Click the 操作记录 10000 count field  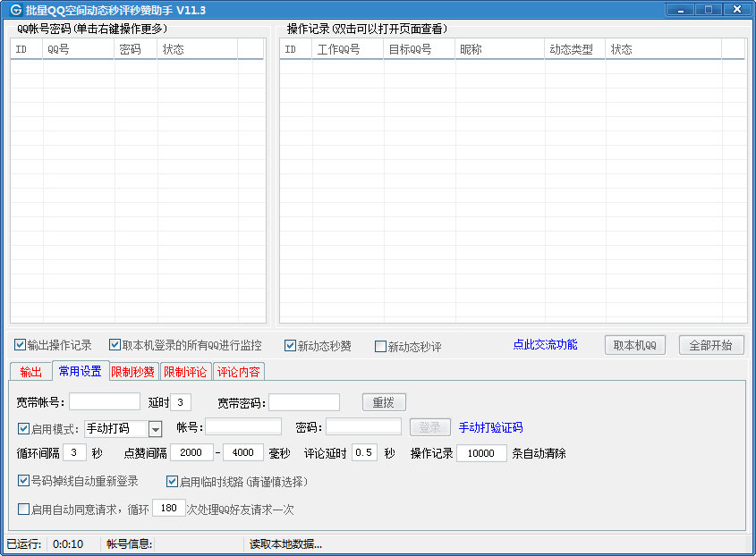(481, 453)
